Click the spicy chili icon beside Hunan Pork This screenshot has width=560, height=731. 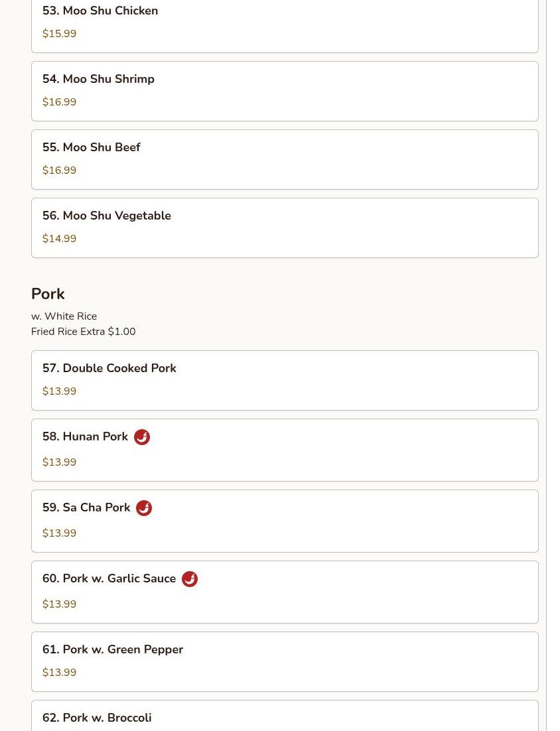[x=142, y=437]
